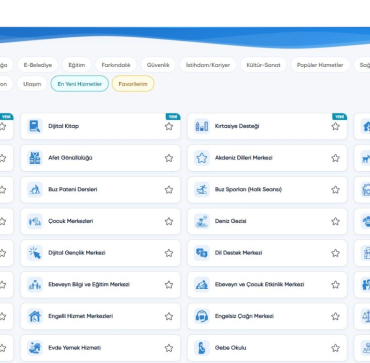The width and height of the screenshot is (370, 363).
Task: Filter services by Güvenlik
Action: coord(158,65)
